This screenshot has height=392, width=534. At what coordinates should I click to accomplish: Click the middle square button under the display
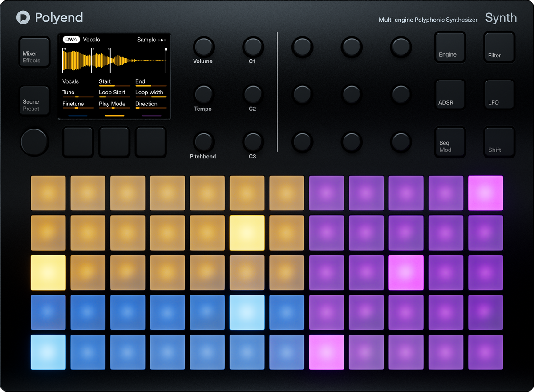pyautogui.click(x=114, y=142)
